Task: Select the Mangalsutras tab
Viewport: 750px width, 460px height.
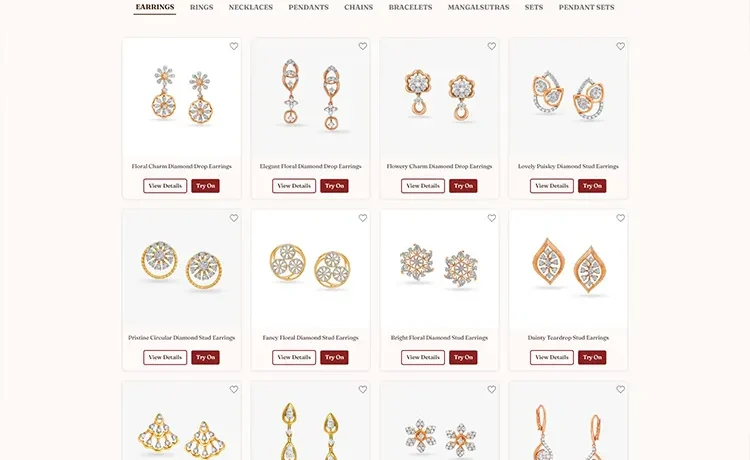Action: tap(478, 7)
